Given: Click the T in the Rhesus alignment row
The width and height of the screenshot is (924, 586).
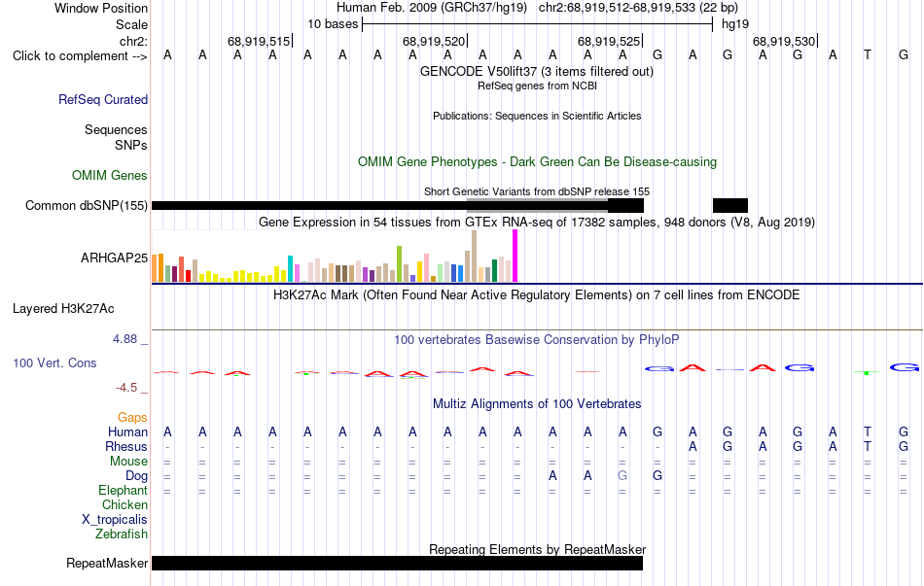Looking at the screenshot, I should 868,447.
